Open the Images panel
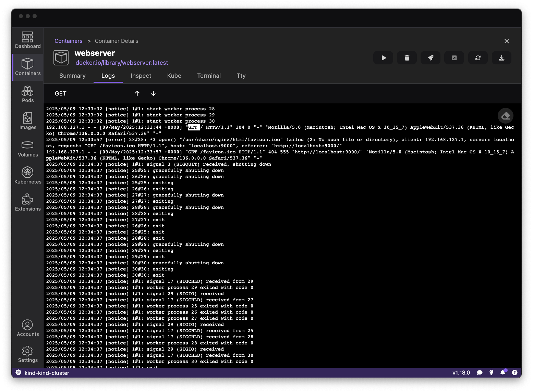 27,121
